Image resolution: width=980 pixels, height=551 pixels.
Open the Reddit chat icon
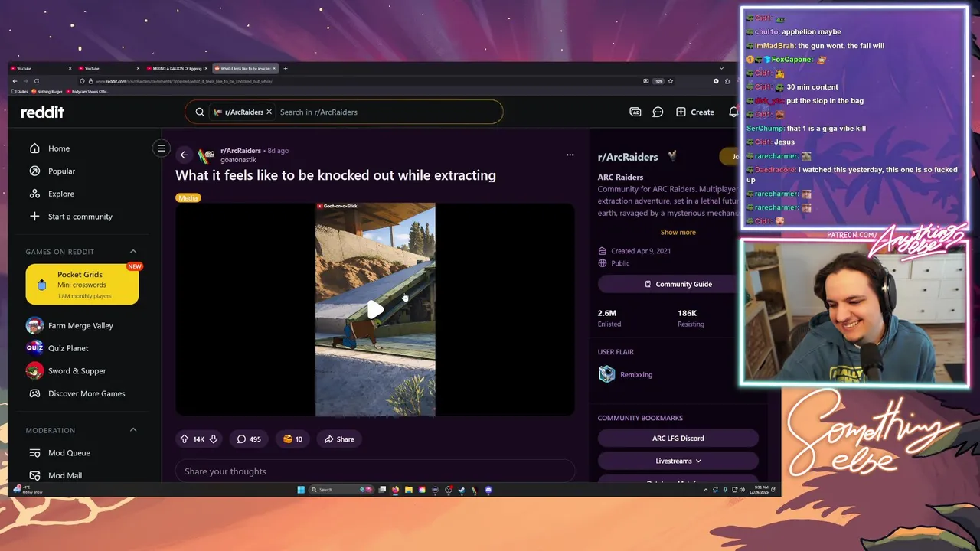(x=658, y=112)
